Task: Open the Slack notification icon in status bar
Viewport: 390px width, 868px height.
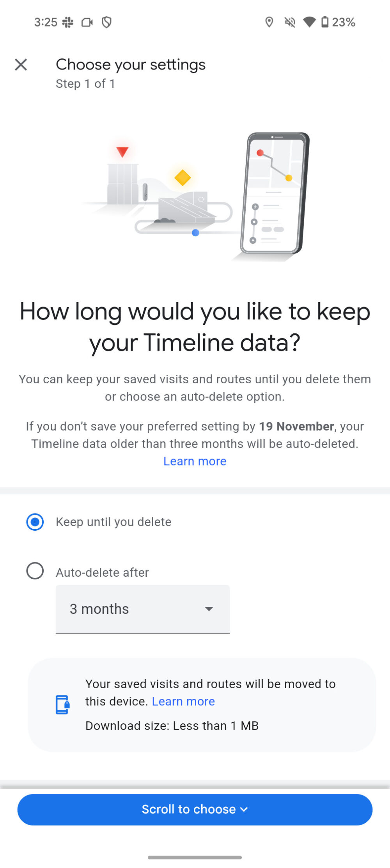Action: pos(68,22)
